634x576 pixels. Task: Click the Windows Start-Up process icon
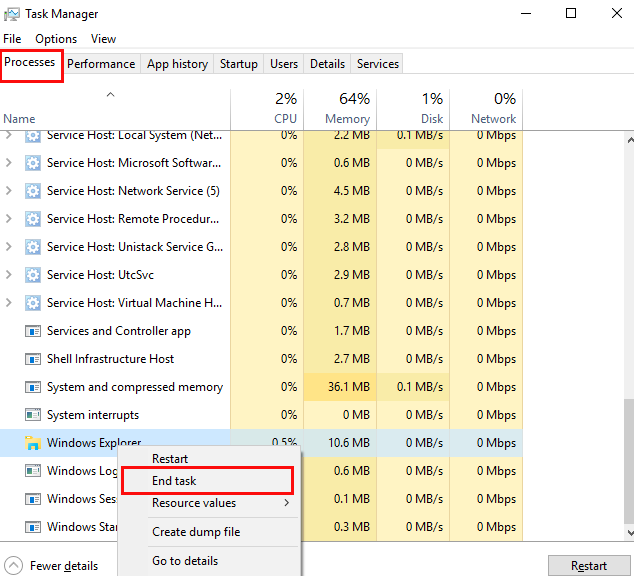click(33, 527)
